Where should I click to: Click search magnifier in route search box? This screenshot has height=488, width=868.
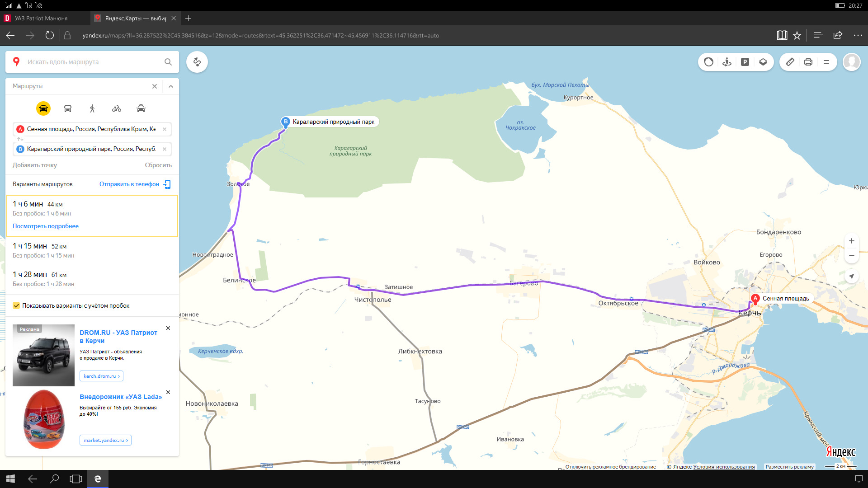pos(168,62)
